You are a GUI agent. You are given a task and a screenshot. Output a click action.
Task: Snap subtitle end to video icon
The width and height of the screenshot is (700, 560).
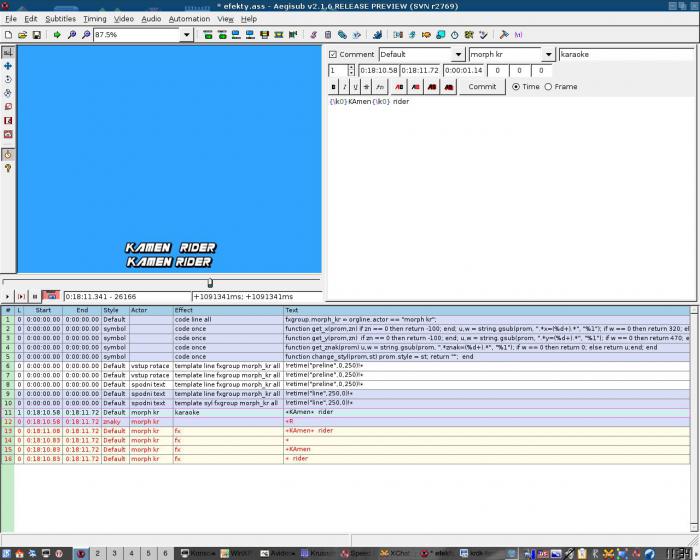(x=250, y=34)
